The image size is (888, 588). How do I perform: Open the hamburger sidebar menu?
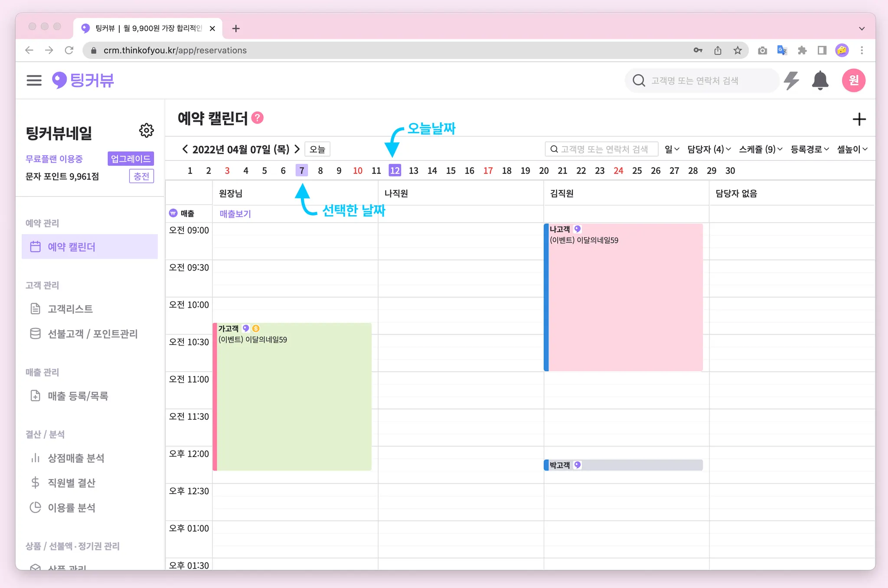[x=34, y=80]
